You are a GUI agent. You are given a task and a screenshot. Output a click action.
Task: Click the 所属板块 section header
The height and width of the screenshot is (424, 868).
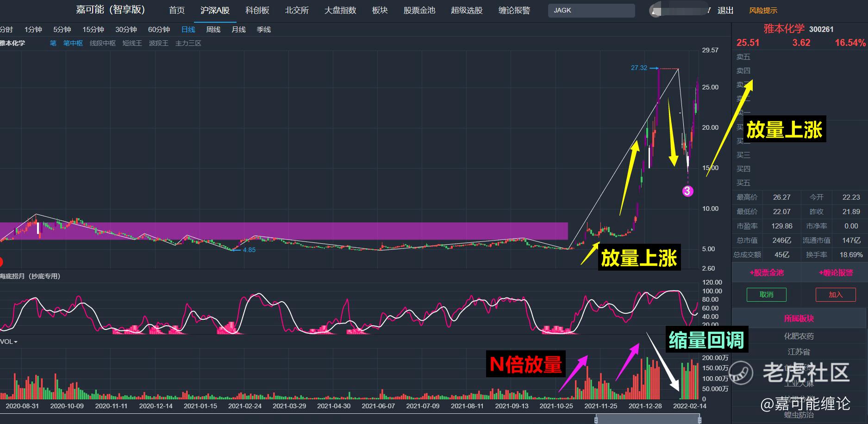point(799,318)
